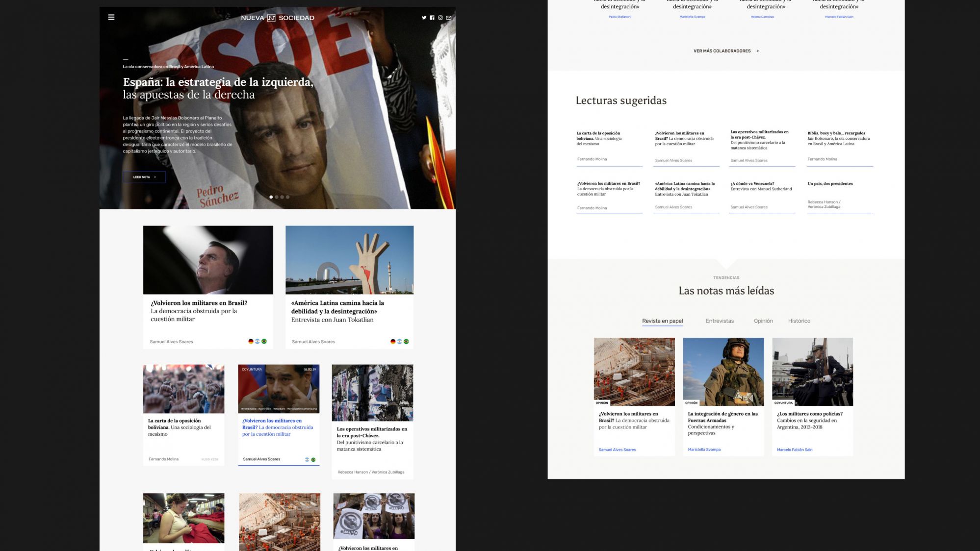
Task: Open Samuel Alves Soares under the construction photo
Action: tap(617, 450)
